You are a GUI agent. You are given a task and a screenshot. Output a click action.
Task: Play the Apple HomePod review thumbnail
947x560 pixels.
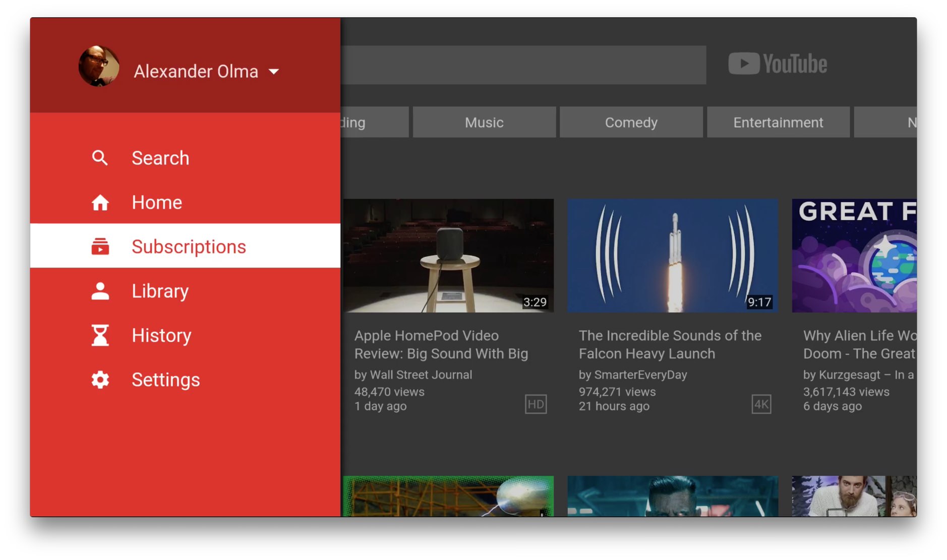448,256
